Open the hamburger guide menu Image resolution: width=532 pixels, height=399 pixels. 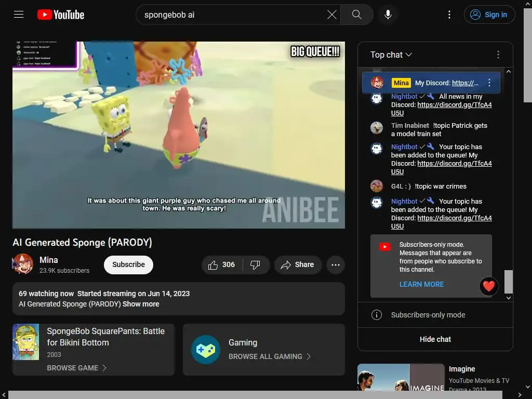(19, 15)
